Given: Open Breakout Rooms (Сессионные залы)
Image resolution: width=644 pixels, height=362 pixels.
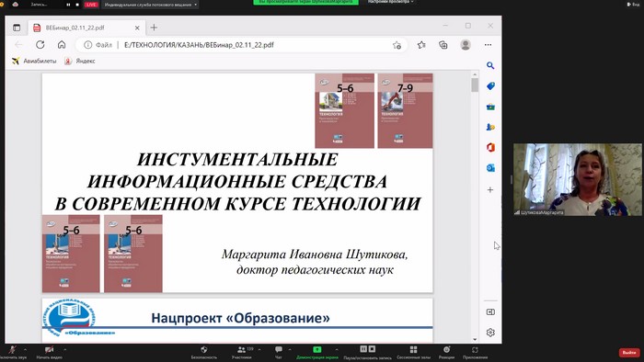Looking at the screenshot, I should coord(414,352).
